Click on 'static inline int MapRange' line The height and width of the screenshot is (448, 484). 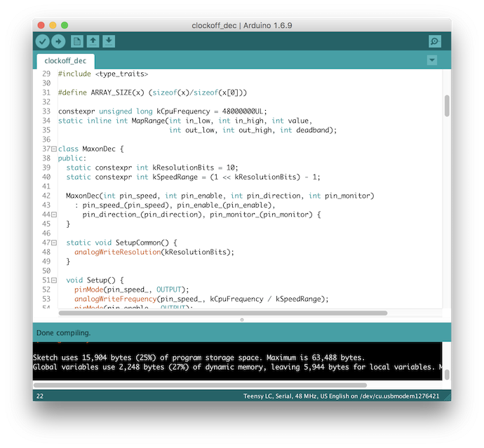185,121
